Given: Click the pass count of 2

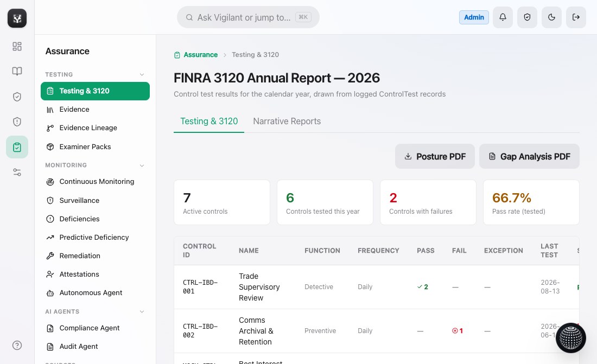Looking at the screenshot, I should [423, 287].
